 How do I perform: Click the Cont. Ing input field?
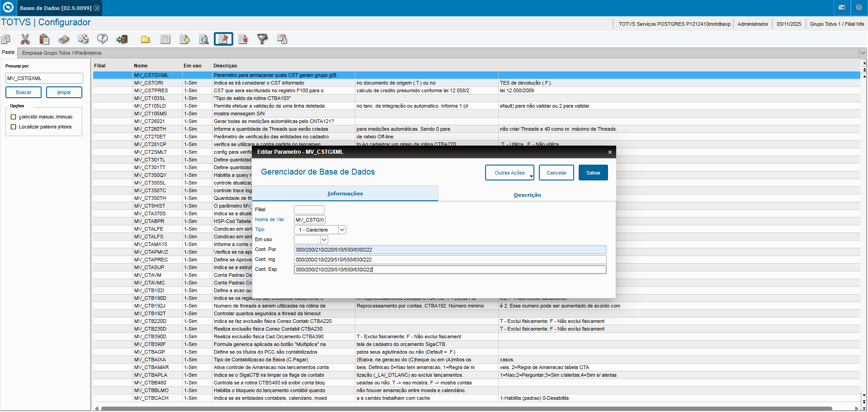[x=450, y=260]
